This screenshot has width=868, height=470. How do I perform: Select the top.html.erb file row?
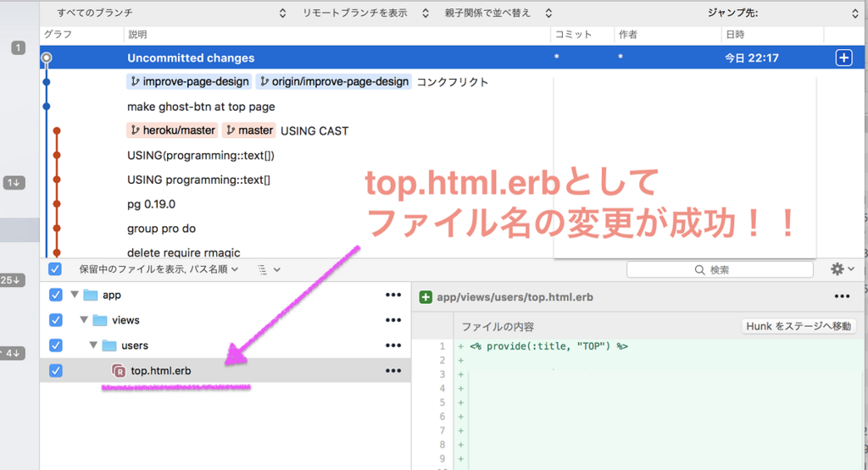click(x=225, y=370)
